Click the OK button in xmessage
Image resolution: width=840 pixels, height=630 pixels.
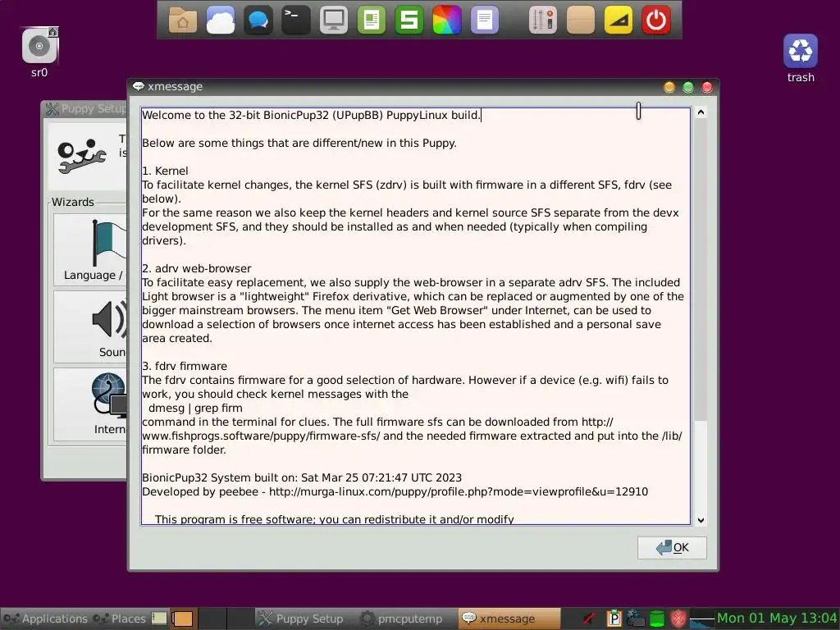click(x=672, y=547)
